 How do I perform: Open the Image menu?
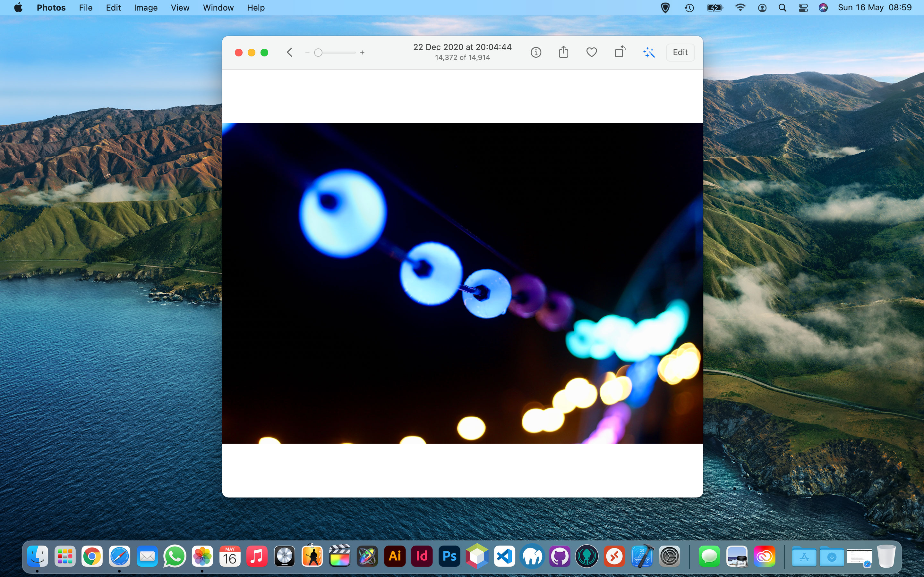click(145, 8)
